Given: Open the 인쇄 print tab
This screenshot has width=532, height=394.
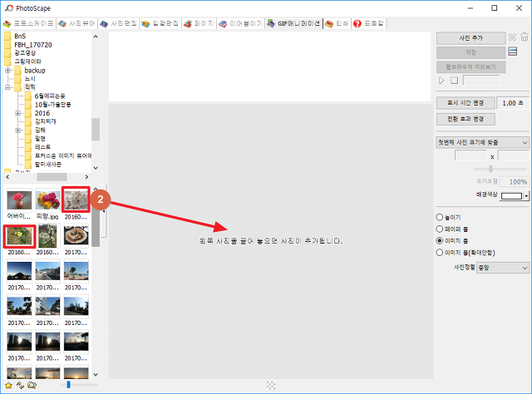Looking at the screenshot, I should (337, 23).
